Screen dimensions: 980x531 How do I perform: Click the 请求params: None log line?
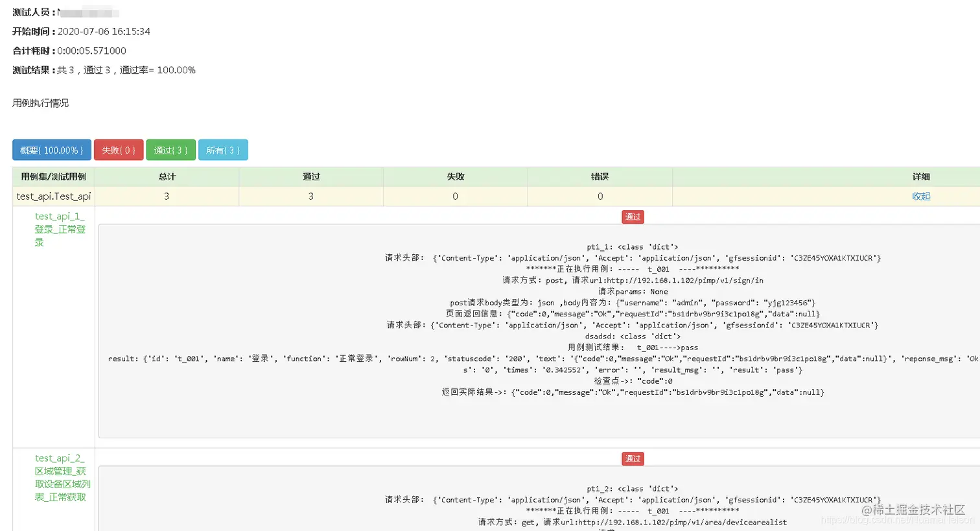coord(633,292)
